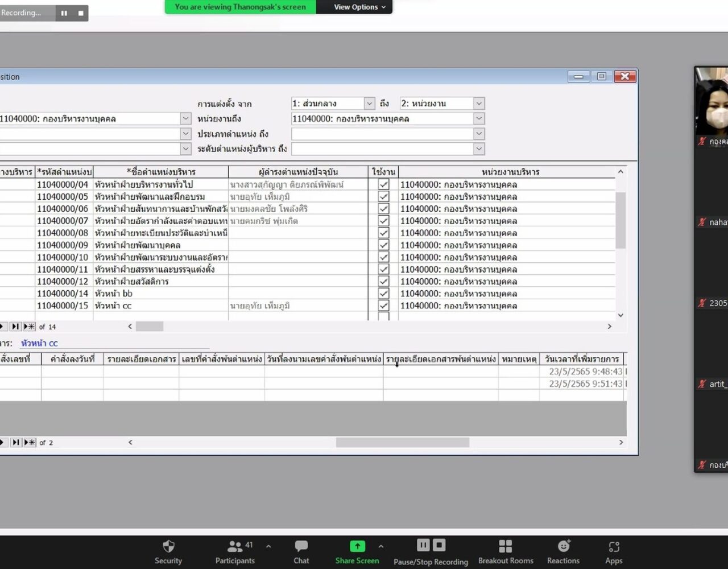Viewport: 728px width, 569px height.
Task: Toggle ใช้งาน checkbox for row 11040000/06
Action: 384,209
